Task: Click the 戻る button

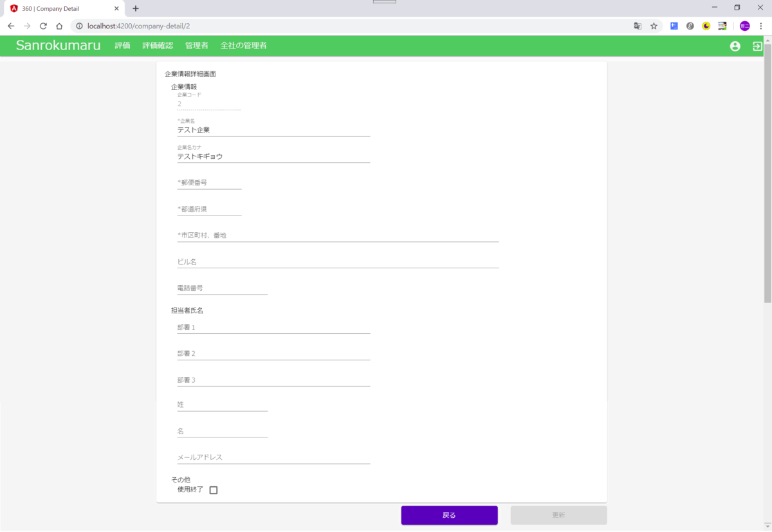Action: tap(450, 515)
